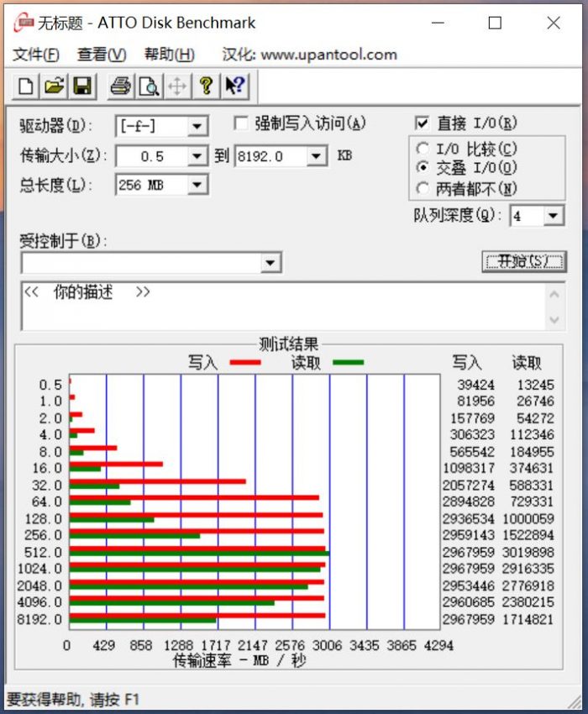Click the Open folder toolbar icon
Image resolution: width=588 pixels, height=714 pixels.
coord(54,86)
